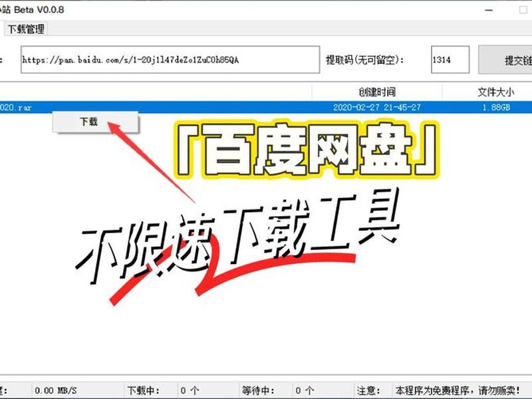Click the 提交链接 submit button

505,60
